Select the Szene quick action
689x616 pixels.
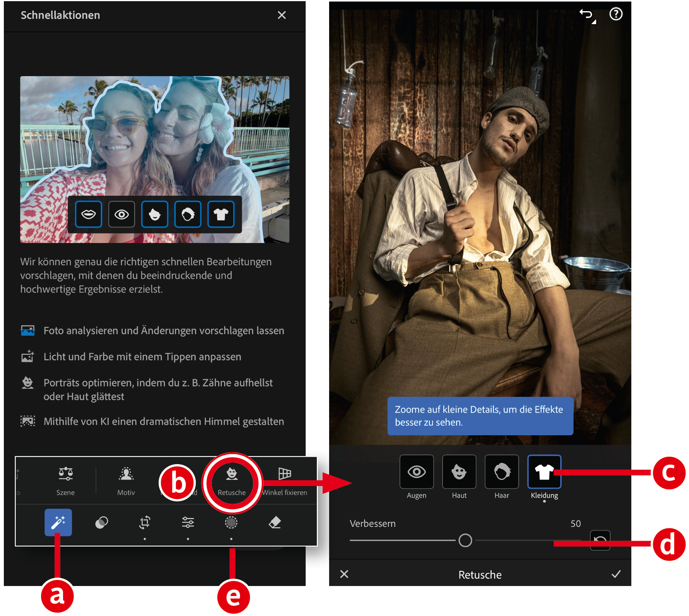tap(65, 481)
